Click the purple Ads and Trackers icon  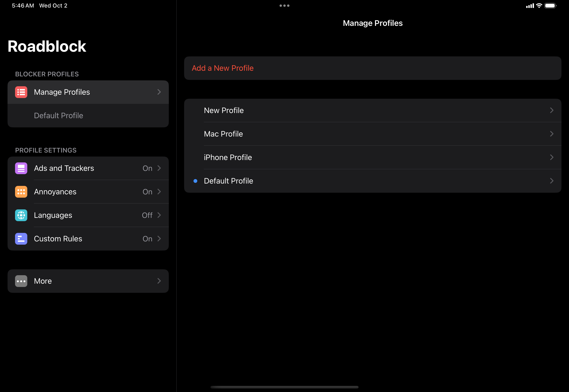click(21, 168)
